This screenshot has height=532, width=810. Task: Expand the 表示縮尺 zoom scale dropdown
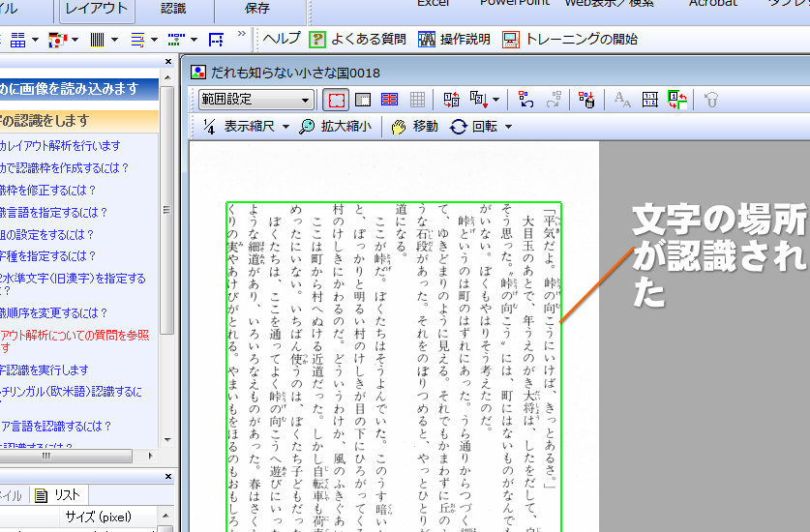pyautogui.click(x=286, y=127)
